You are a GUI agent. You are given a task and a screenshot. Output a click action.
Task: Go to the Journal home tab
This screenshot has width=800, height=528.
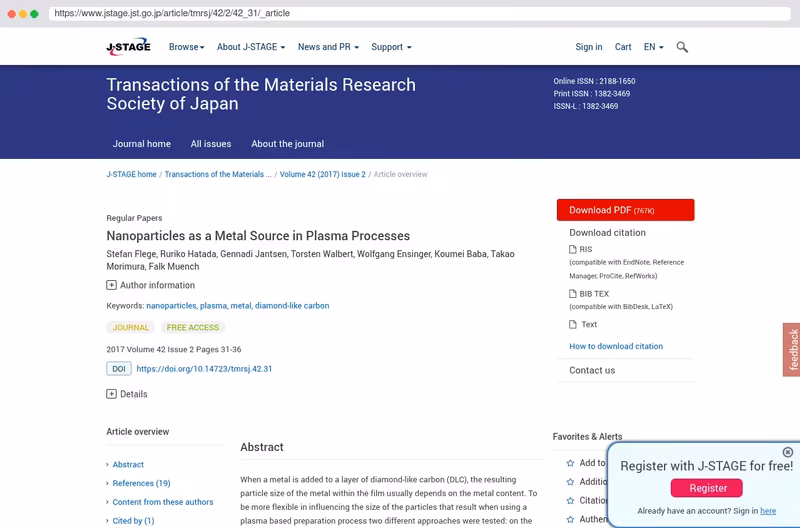coord(142,144)
